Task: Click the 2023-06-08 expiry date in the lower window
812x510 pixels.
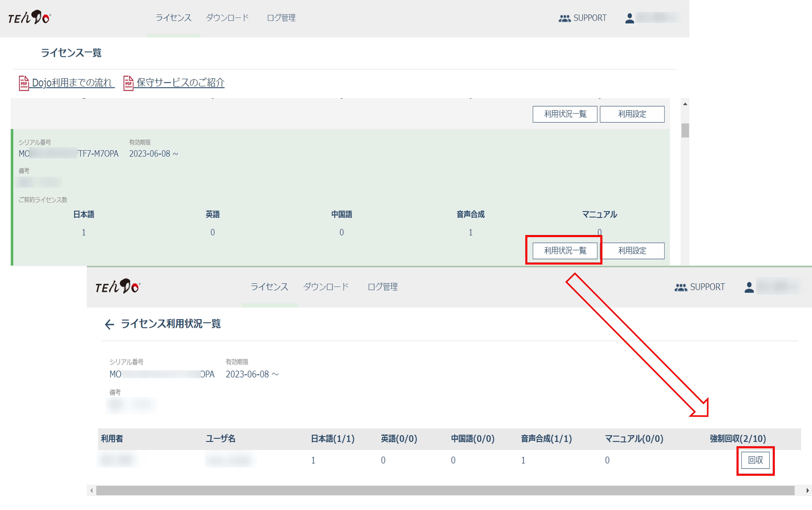Action: (x=252, y=374)
